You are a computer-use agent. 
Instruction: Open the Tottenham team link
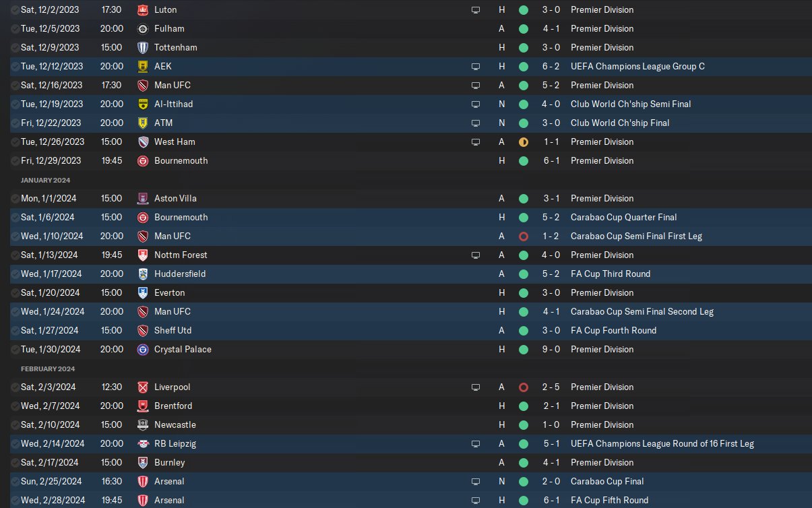point(175,48)
